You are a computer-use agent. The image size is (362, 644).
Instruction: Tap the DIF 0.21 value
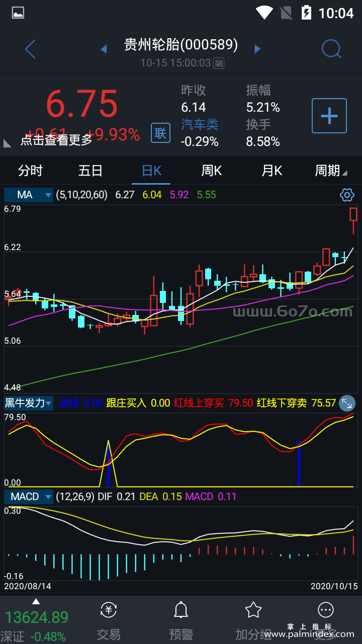[x=117, y=497]
